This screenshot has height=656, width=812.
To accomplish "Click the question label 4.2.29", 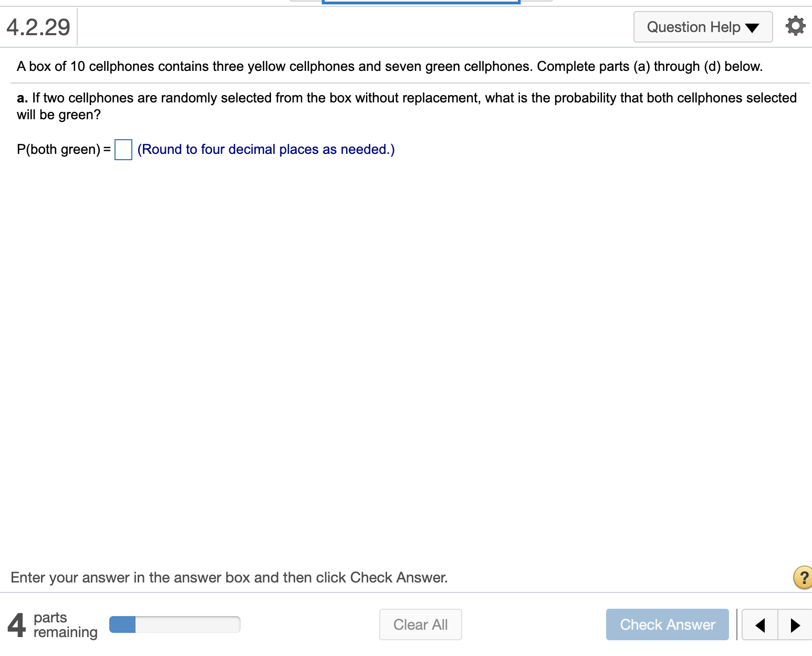I will 38,27.
